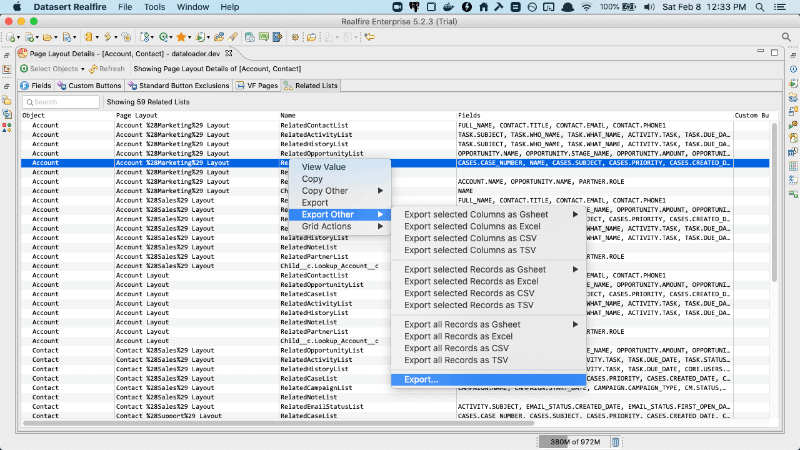Click the horizontal scrollbar below the table
The image size is (800, 450).
[278, 423]
